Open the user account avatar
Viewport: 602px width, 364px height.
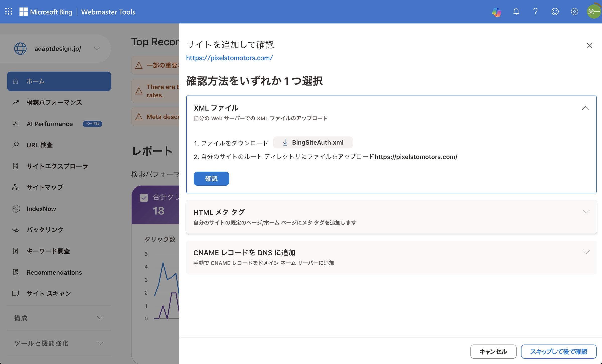point(594,12)
